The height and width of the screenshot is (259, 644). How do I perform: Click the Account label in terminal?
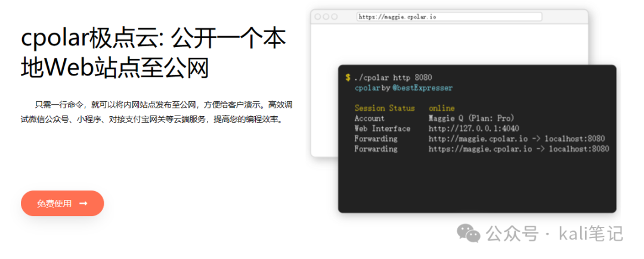click(370, 118)
